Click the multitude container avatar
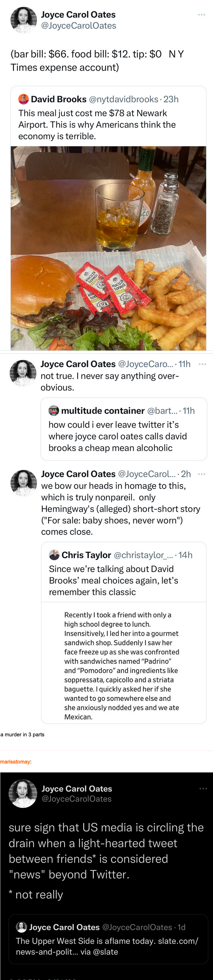 (x=54, y=410)
